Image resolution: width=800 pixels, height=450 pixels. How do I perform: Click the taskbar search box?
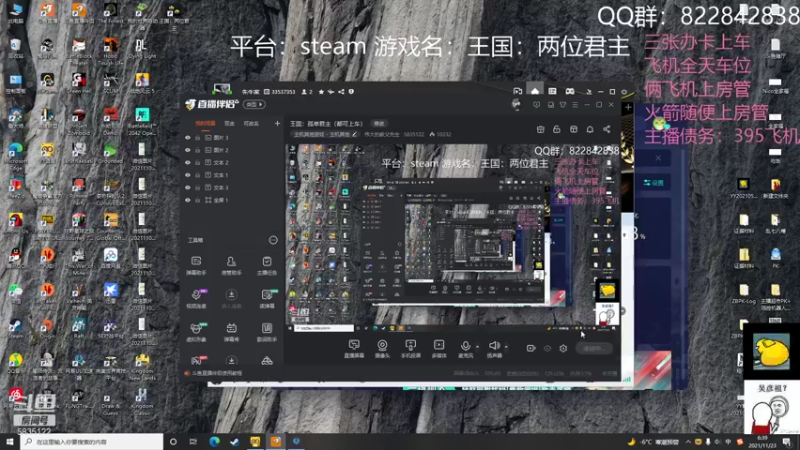(x=92, y=441)
